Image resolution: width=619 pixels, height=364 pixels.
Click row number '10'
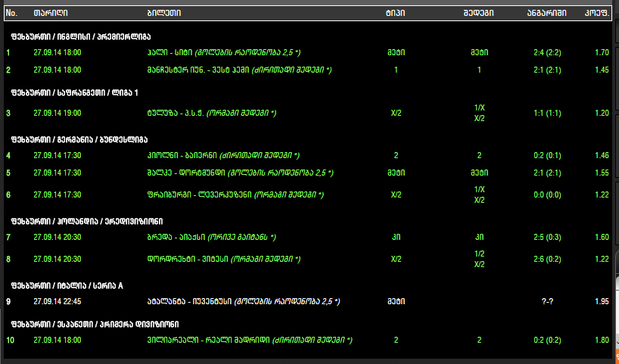[11, 341]
